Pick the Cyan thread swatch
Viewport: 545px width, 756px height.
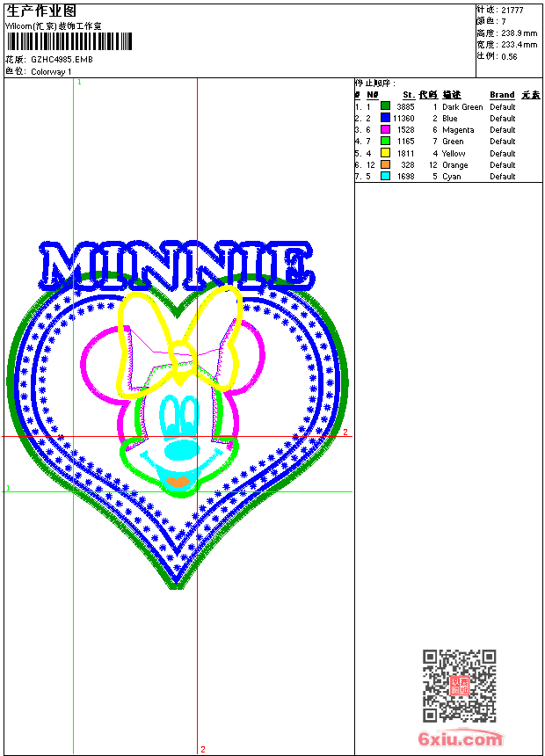[385, 176]
